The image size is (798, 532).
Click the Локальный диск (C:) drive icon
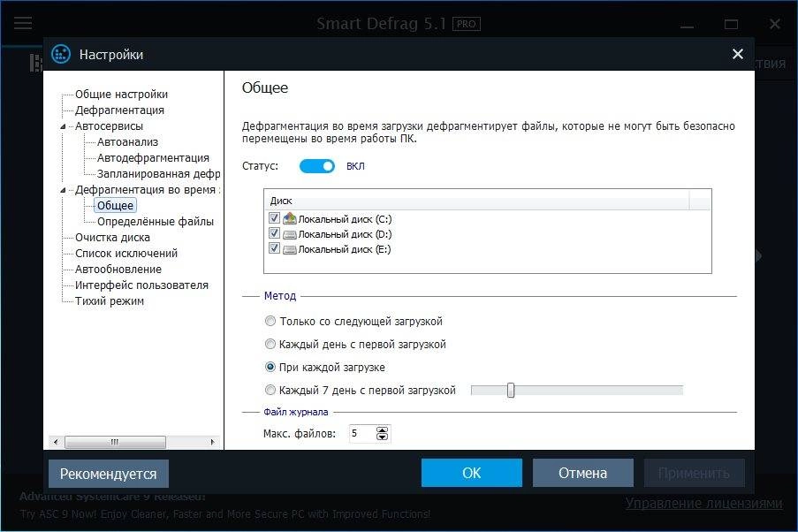290,219
